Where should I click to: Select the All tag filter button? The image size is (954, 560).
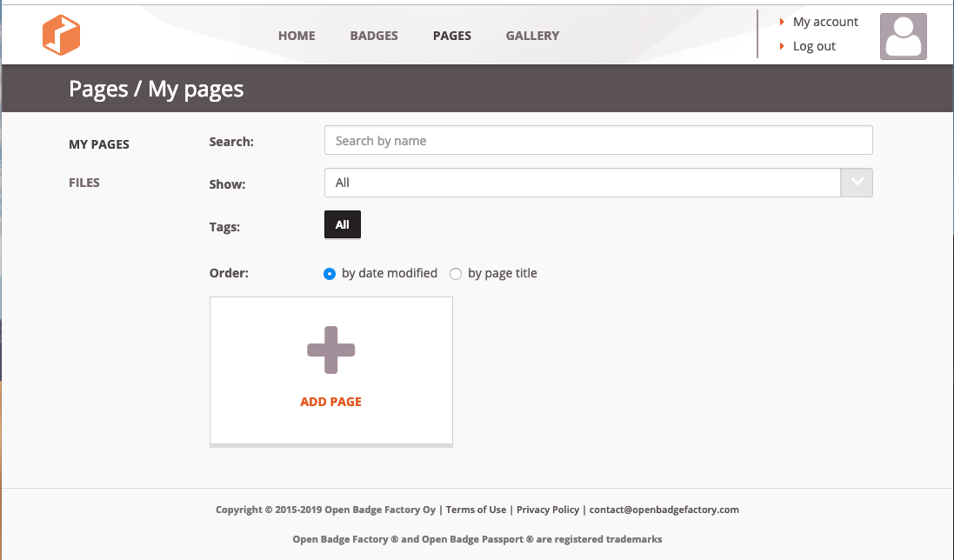click(x=343, y=224)
